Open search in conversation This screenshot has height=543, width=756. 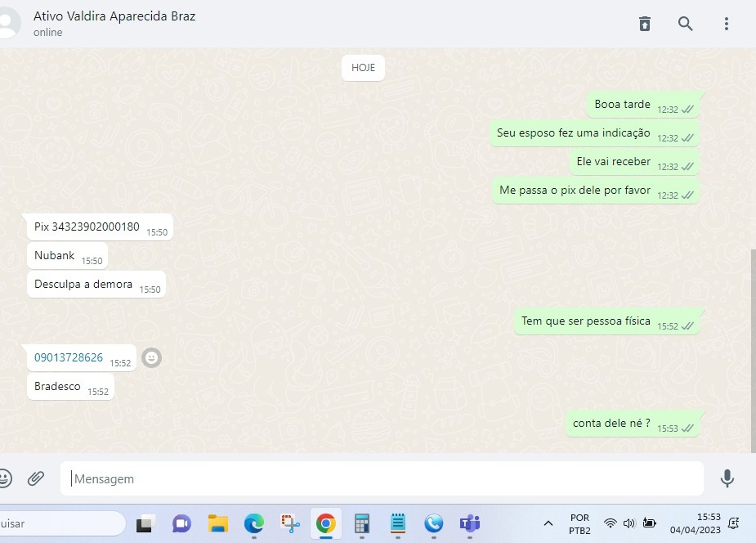686,24
